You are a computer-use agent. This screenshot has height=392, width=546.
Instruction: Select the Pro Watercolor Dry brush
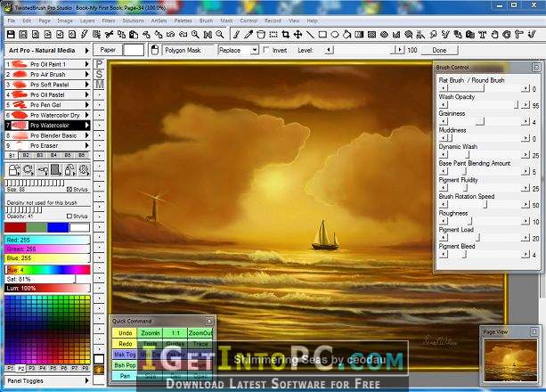click(x=47, y=115)
